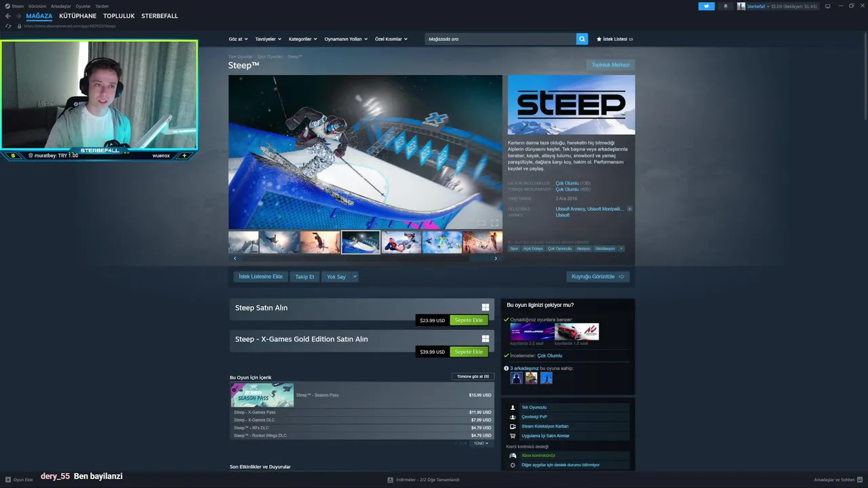The height and width of the screenshot is (488, 868).
Task: Click the Çevrimiçi PvP icon
Action: tap(513, 417)
